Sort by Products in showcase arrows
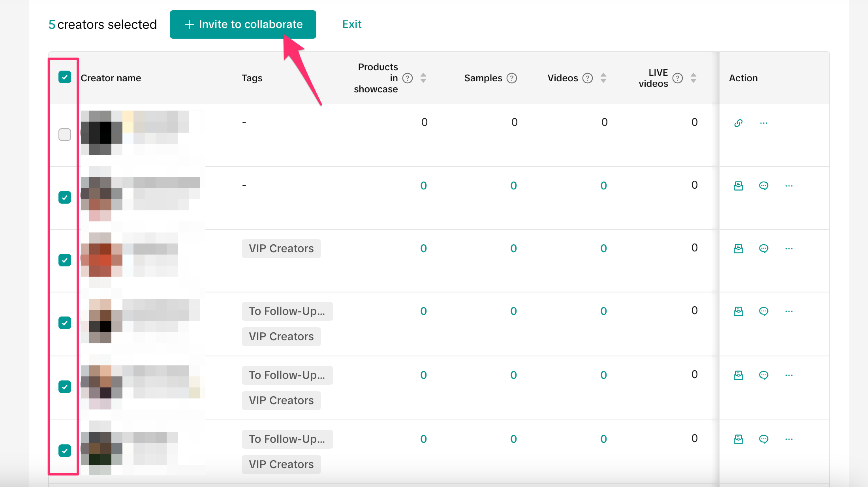868x487 pixels. (423, 78)
